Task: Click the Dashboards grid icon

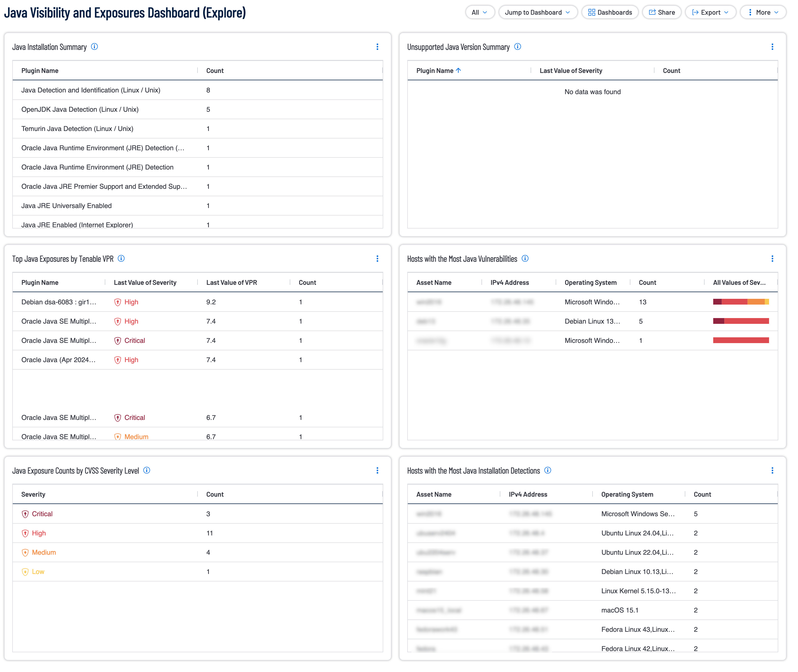Action: (x=592, y=12)
